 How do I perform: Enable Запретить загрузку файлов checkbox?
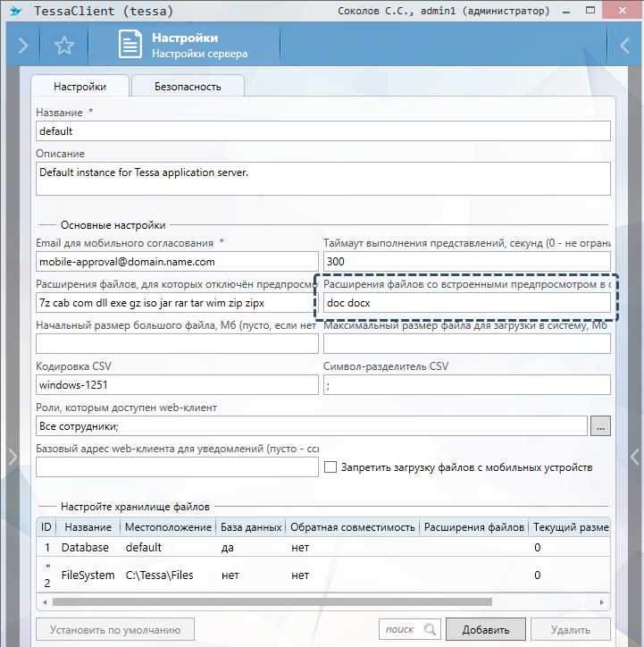(x=330, y=466)
